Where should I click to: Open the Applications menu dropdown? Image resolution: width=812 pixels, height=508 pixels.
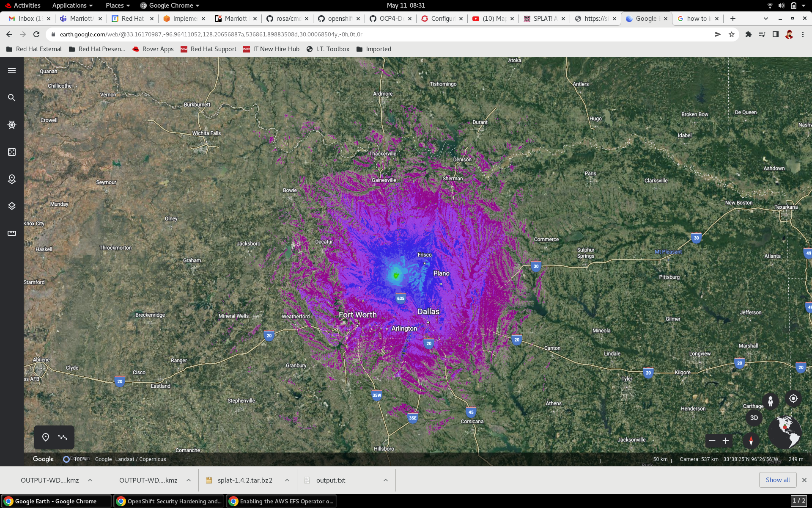(72, 6)
